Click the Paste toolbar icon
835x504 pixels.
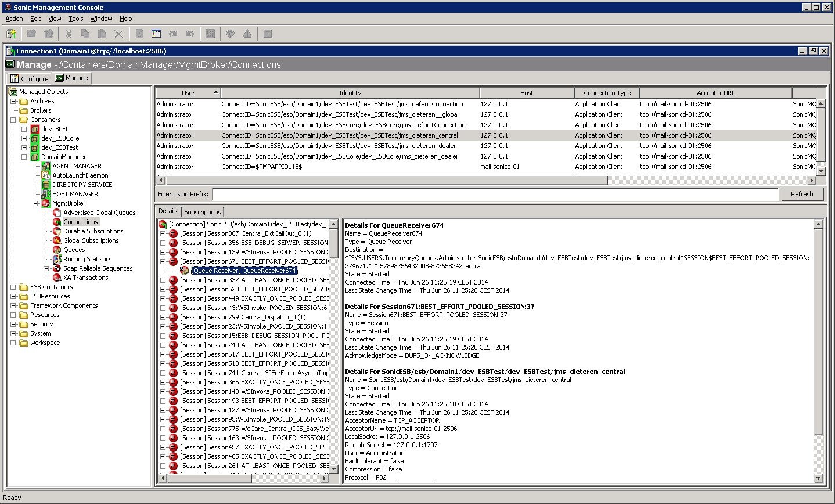click(x=102, y=34)
